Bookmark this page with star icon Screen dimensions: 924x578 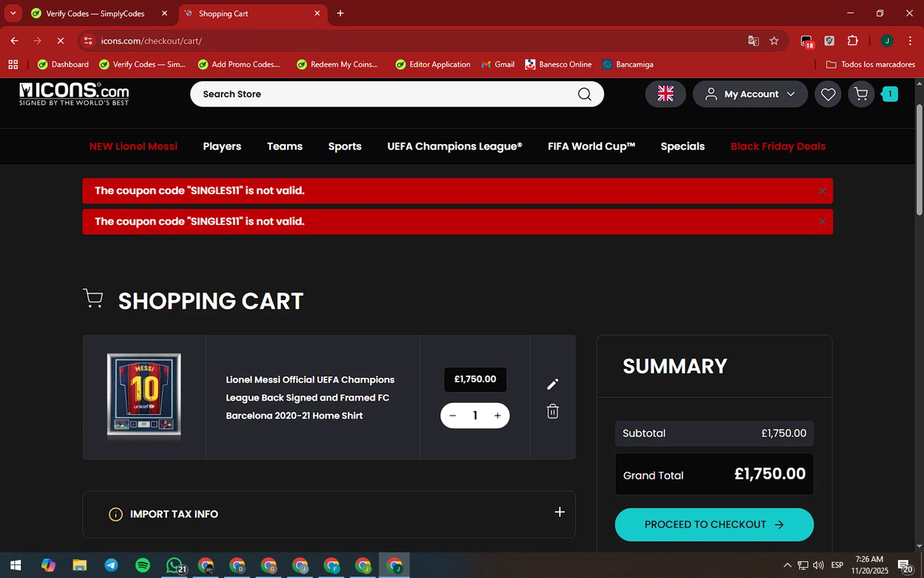[x=774, y=41]
